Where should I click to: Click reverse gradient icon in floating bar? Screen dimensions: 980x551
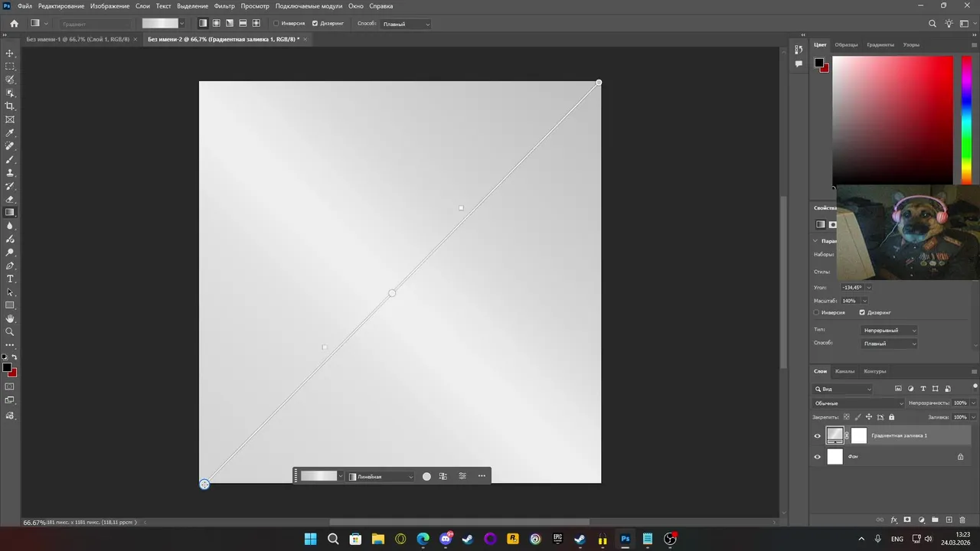[443, 476]
